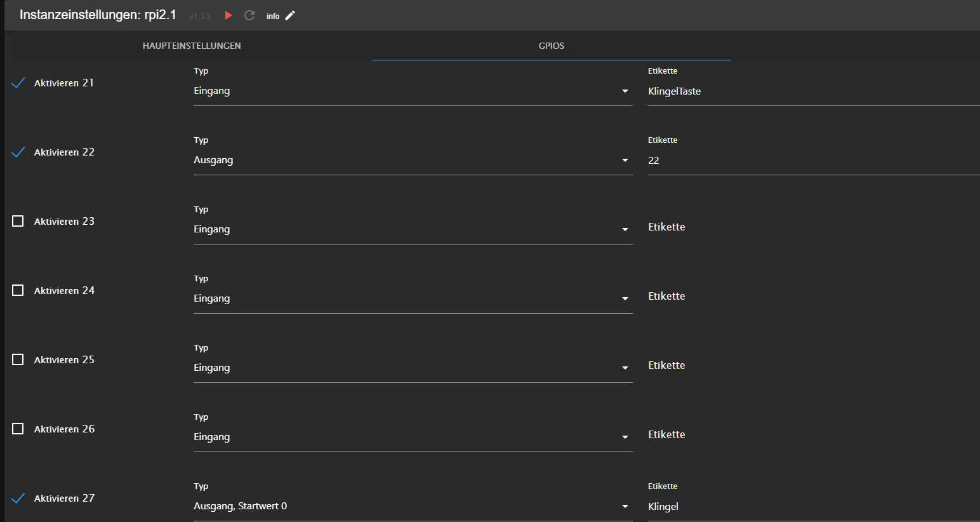
Task: Click the pencil edit icon in header
Action: click(x=290, y=16)
